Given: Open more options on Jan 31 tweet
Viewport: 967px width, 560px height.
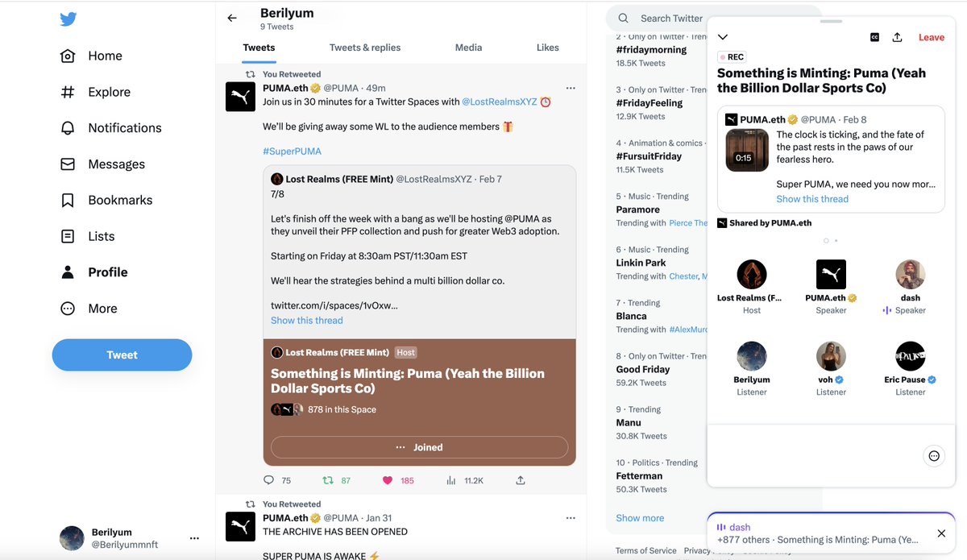Looking at the screenshot, I should (571, 518).
